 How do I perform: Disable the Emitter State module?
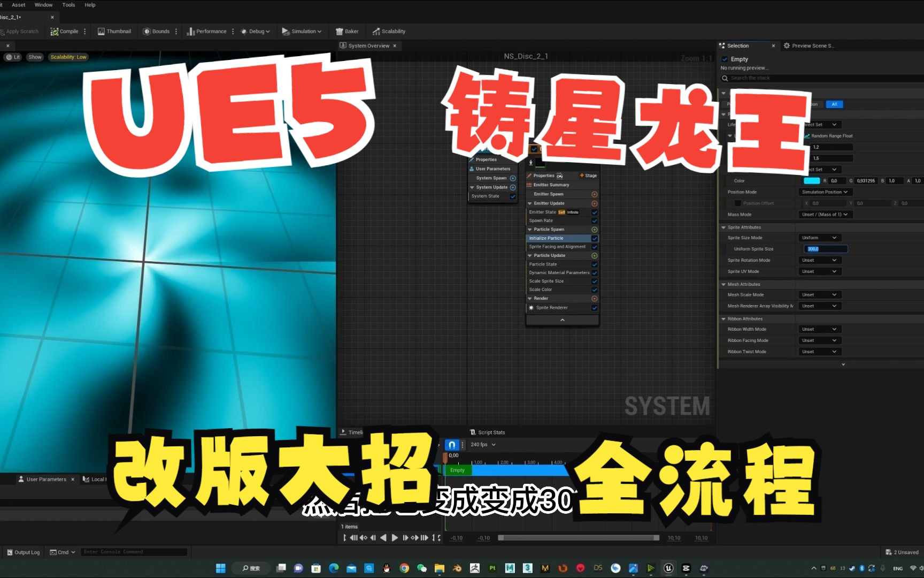pyautogui.click(x=595, y=212)
